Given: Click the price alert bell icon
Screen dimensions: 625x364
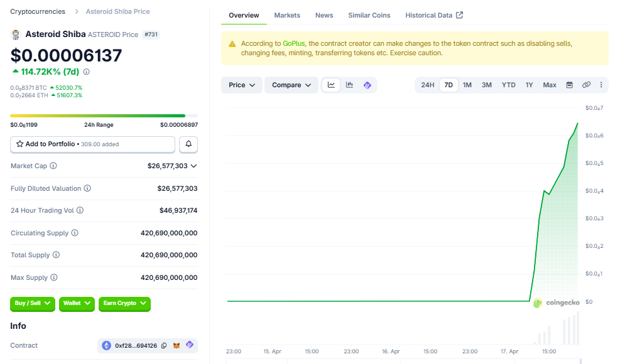Looking at the screenshot, I should (x=188, y=144).
